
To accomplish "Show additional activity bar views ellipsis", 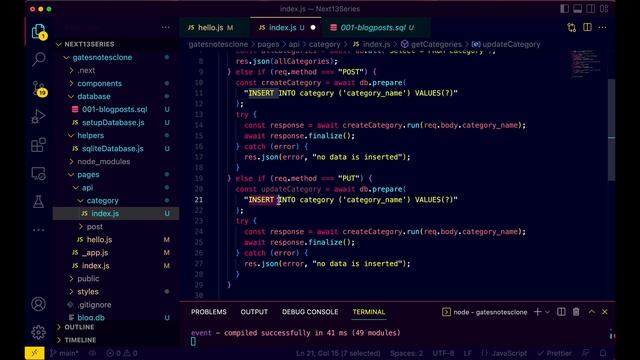I will click(x=38, y=230).
